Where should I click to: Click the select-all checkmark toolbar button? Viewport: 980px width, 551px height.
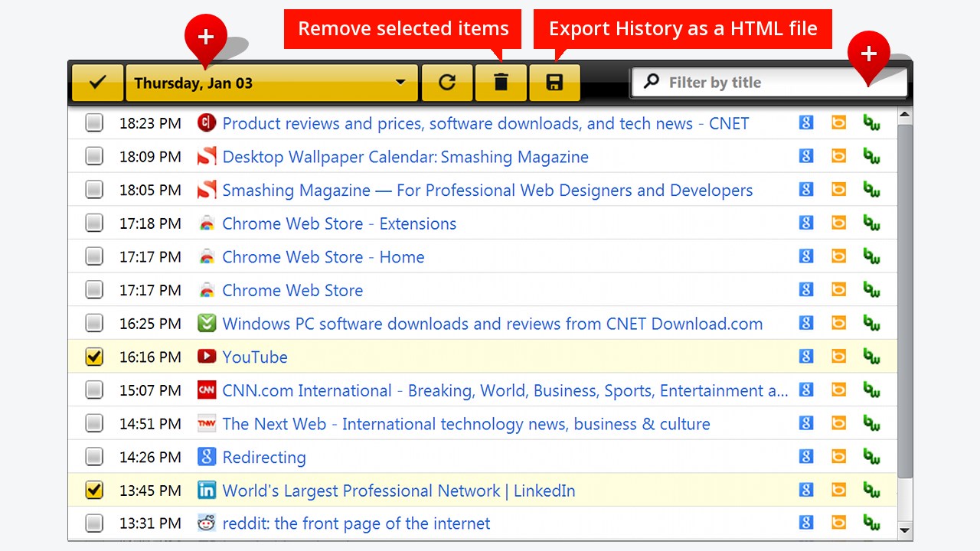(x=97, y=83)
